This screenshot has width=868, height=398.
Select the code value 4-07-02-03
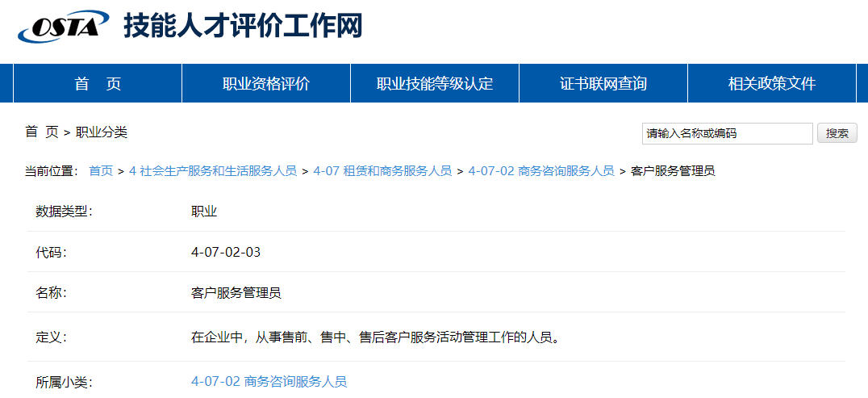pyautogui.click(x=226, y=252)
